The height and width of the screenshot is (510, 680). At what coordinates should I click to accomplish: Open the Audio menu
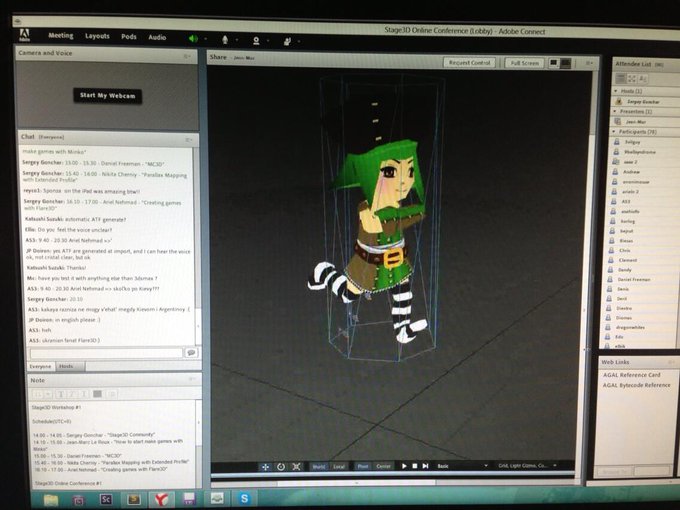[x=157, y=37]
